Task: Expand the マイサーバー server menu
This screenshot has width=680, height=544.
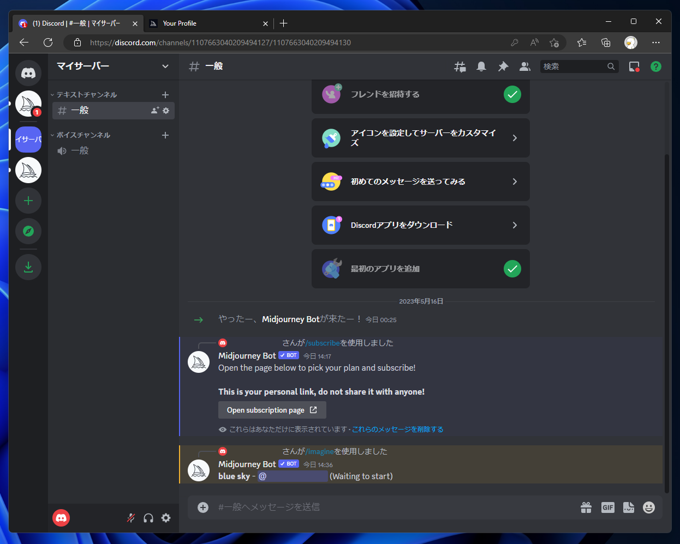Action: pos(165,66)
